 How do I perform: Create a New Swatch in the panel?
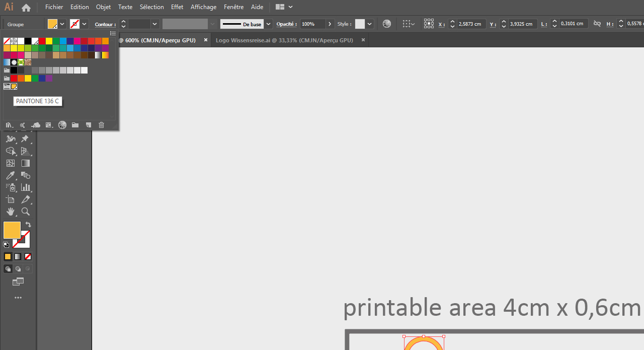pyautogui.click(x=88, y=125)
